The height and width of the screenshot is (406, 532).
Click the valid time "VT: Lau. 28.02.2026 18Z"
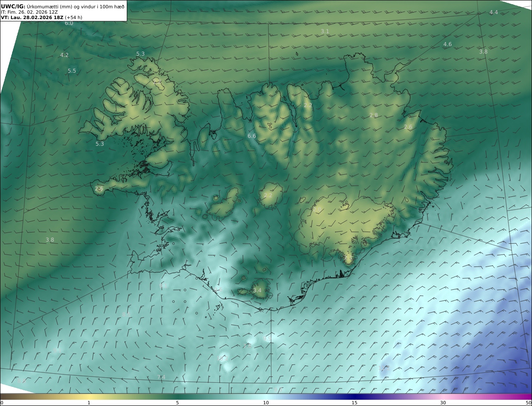[x=32, y=17]
